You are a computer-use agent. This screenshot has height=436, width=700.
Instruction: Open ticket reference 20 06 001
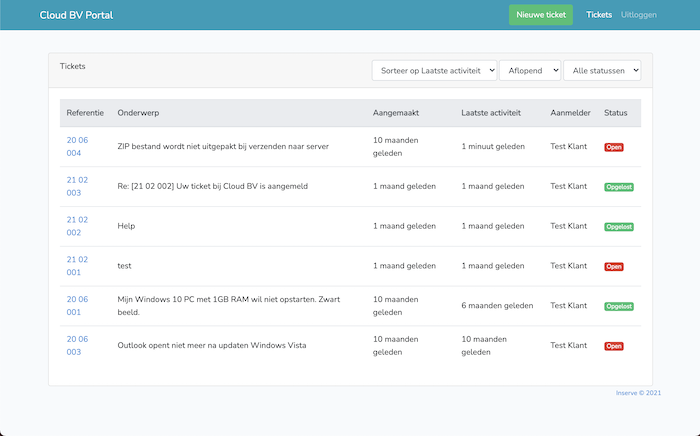pyautogui.click(x=77, y=306)
